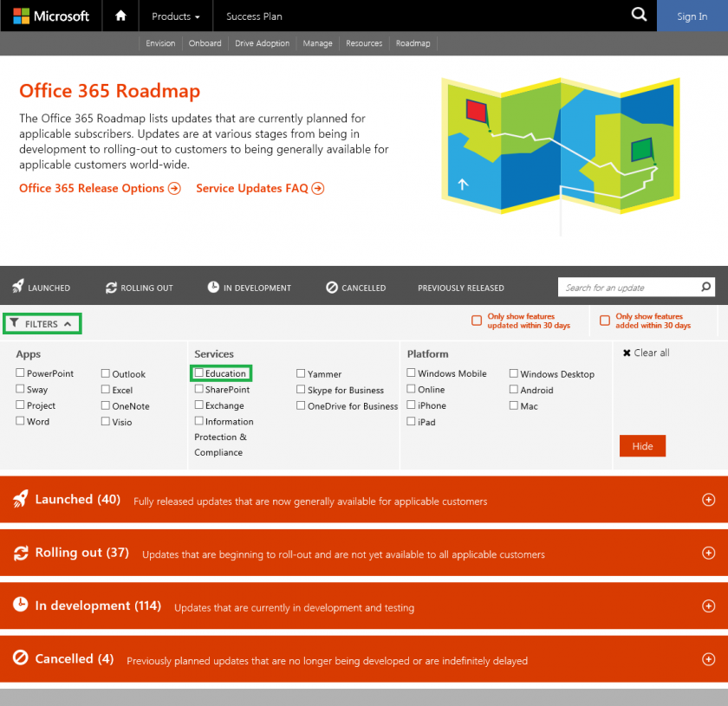Open the Onboard nav item
This screenshot has width=728, height=706.
tap(205, 43)
